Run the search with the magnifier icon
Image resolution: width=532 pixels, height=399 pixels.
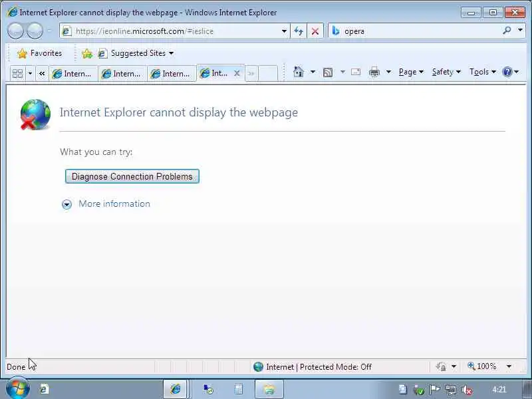pos(507,31)
